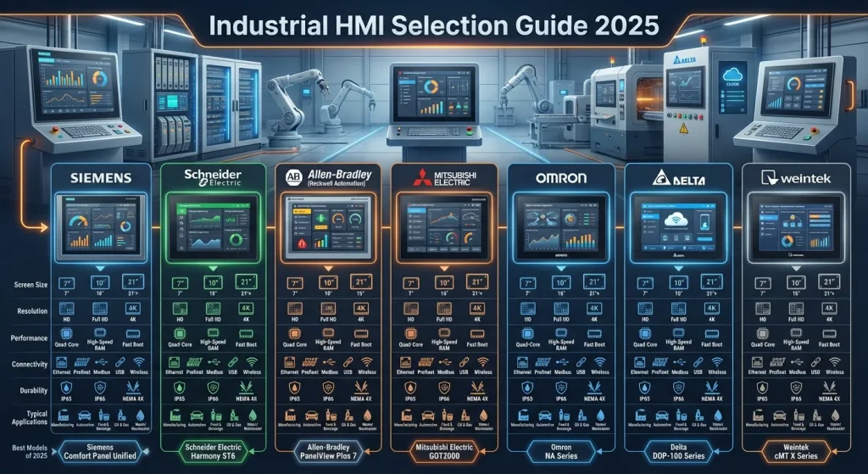This screenshot has width=868, height=474.
Task: Click the "Connectivity" row label
Action: (x=30, y=365)
